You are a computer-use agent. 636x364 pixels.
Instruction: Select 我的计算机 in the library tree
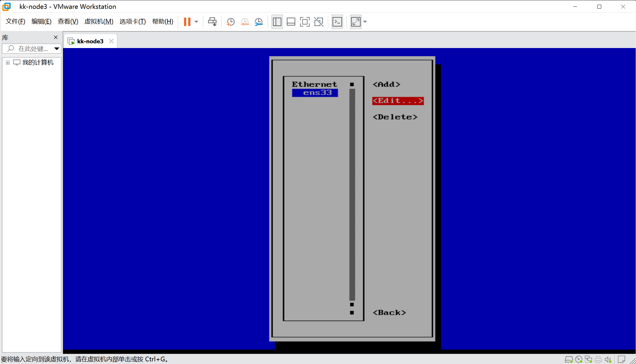[38, 62]
